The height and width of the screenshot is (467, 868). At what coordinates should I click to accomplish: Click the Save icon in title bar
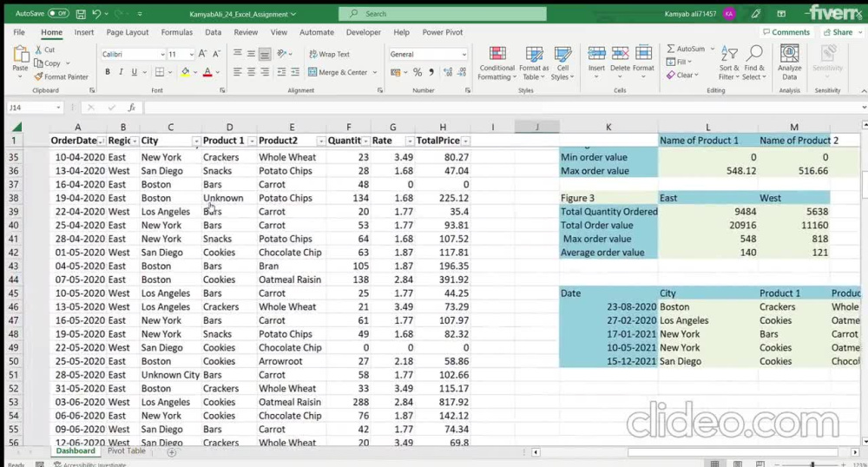81,14
